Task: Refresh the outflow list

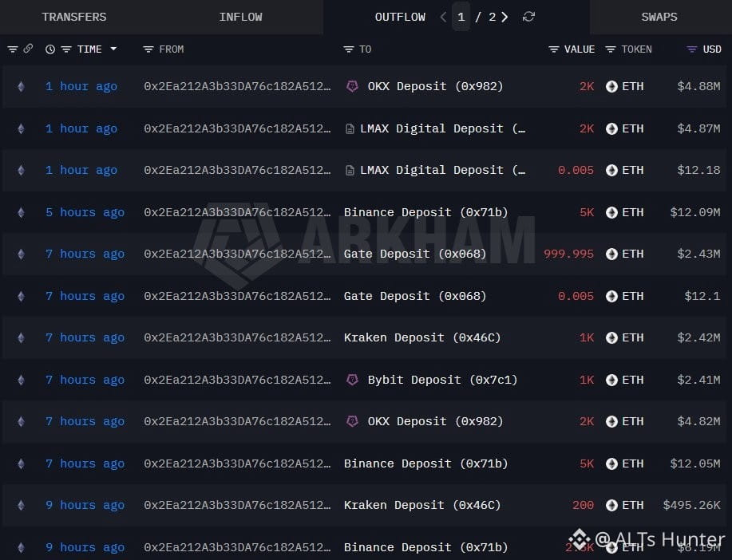Action: tap(528, 17)
